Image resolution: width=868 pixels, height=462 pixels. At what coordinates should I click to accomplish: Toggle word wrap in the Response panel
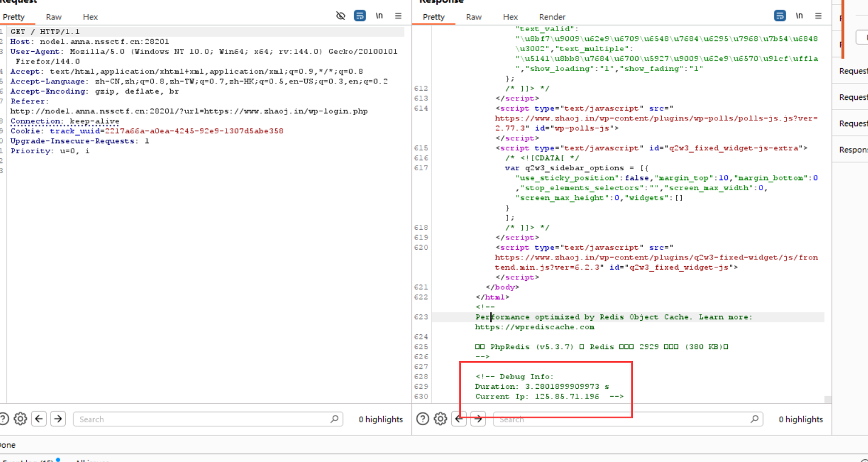tap(780, 16)
